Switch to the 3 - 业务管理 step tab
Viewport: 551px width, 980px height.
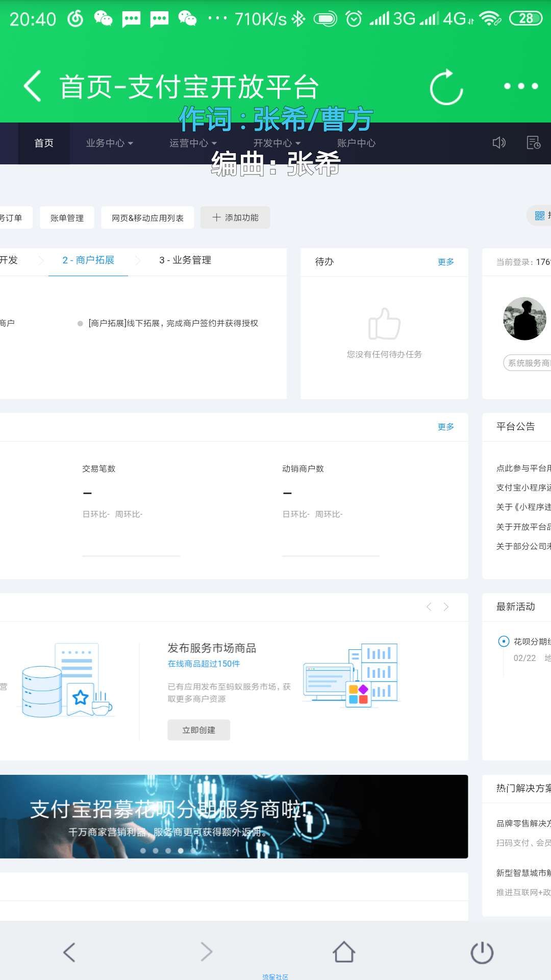tap(185, 260)
